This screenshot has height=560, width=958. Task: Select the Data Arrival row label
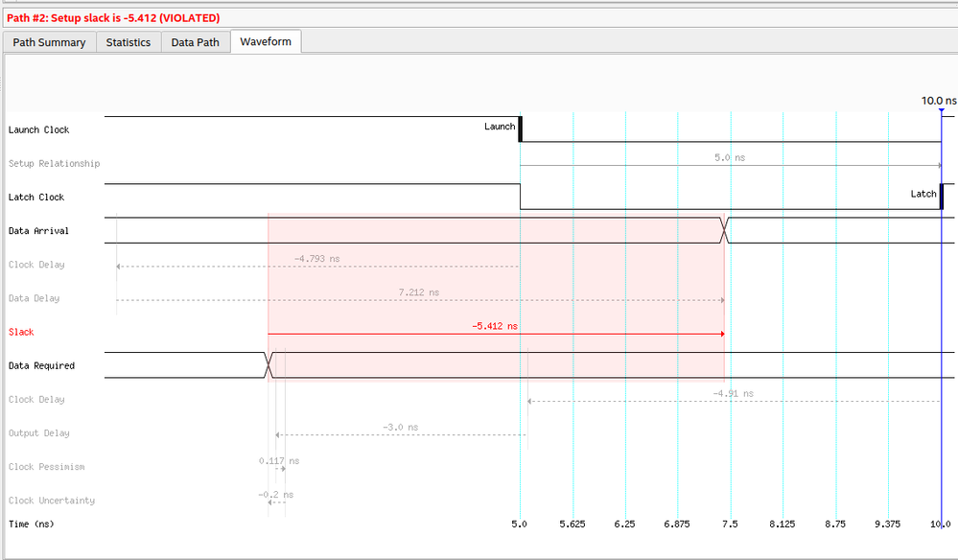click(x=38, y=231)
